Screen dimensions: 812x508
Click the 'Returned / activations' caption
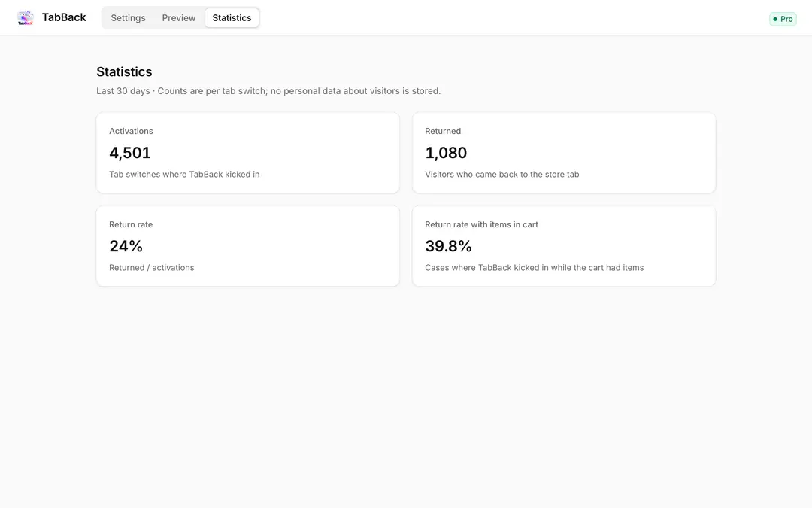152,267
